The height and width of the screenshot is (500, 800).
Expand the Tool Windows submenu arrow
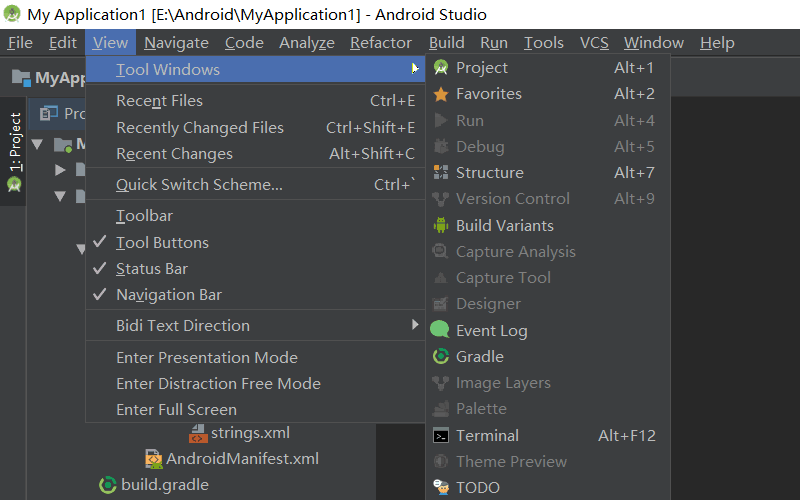pos(415,68)
